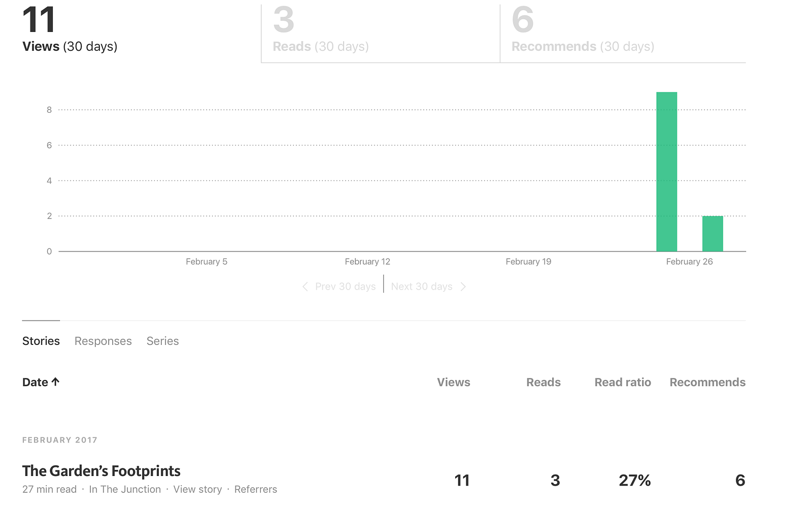The width and height of the screenshot is (812, 508).
Task: Go to Prev 30 days
Action: (x=345, y=287)
